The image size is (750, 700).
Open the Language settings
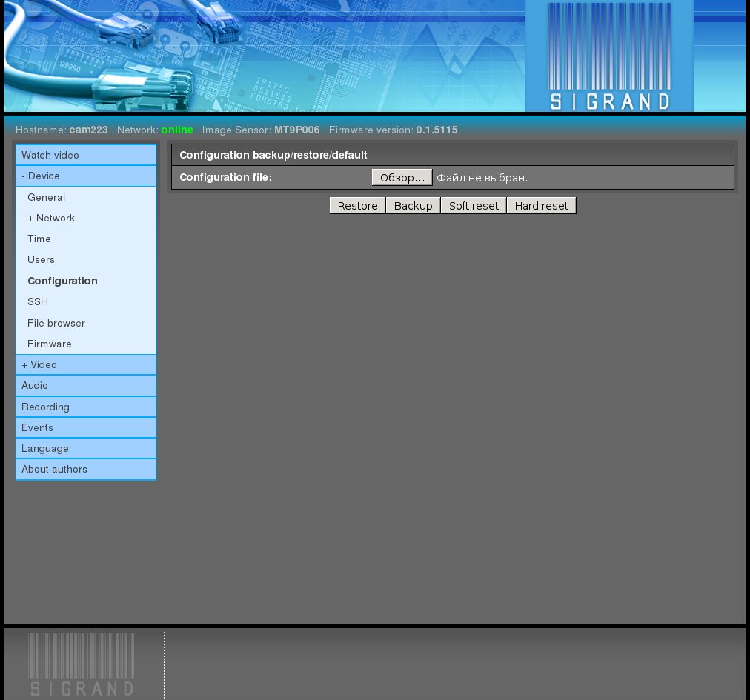pyautogui.click(x=86, y=448)
